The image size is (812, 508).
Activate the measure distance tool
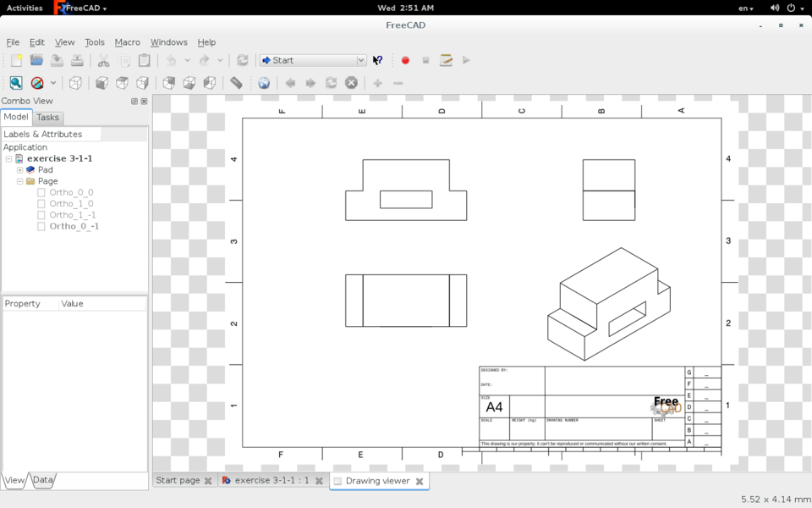[x=236, y=82]
